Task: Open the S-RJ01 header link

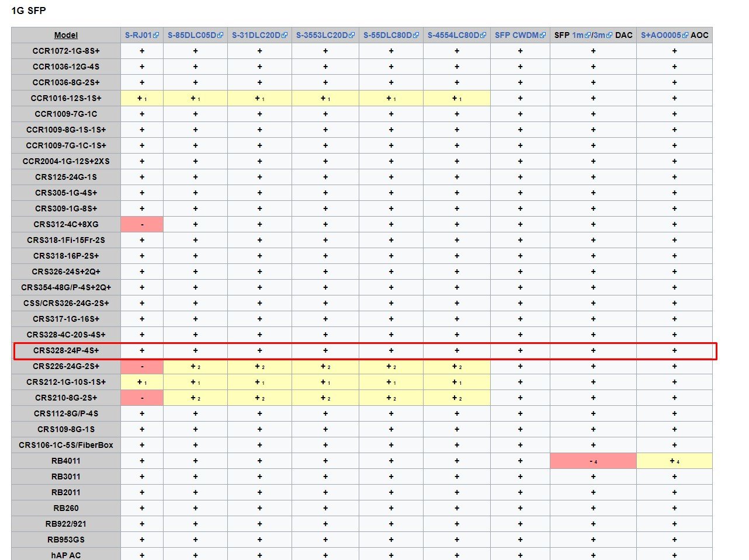Action: pos(138,35)
